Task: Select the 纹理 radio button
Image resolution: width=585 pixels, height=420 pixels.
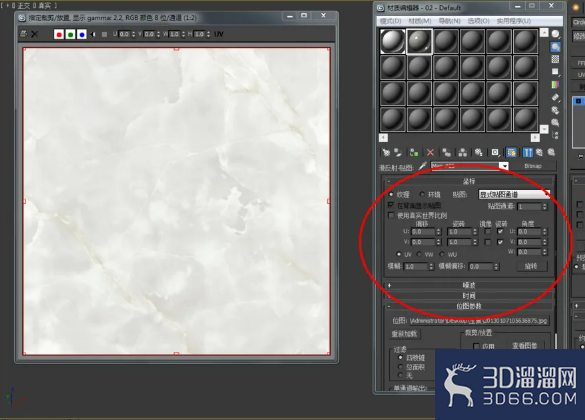Action: pos(391,194)
